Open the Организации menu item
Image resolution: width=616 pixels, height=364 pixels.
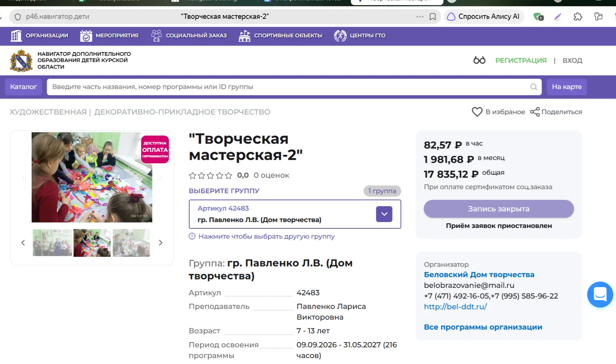click(47, 35)
